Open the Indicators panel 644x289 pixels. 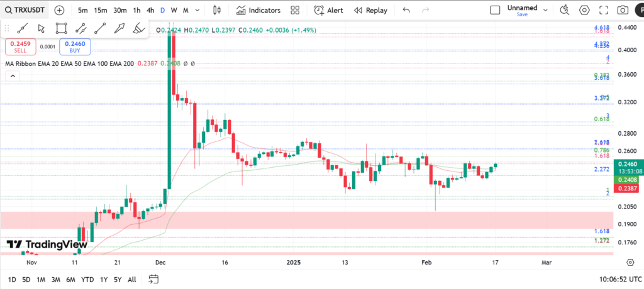[x=258, y=10]
